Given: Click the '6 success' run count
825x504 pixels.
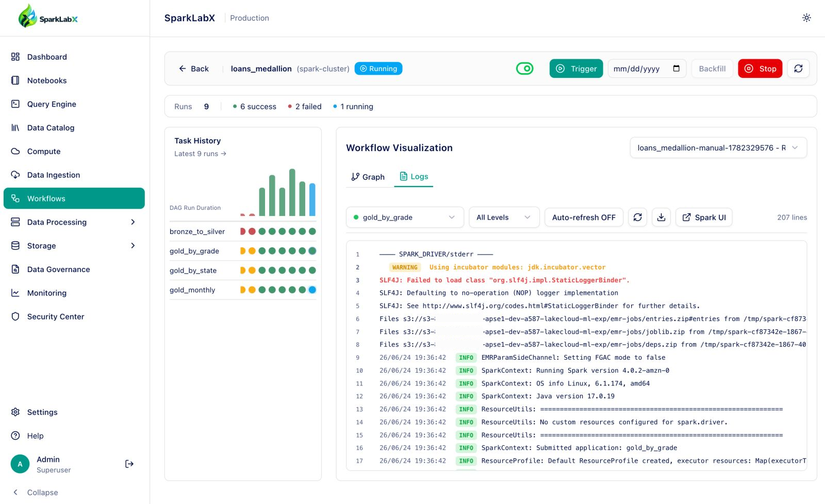Looking at the screenshot, I should [x=255, y=107].
